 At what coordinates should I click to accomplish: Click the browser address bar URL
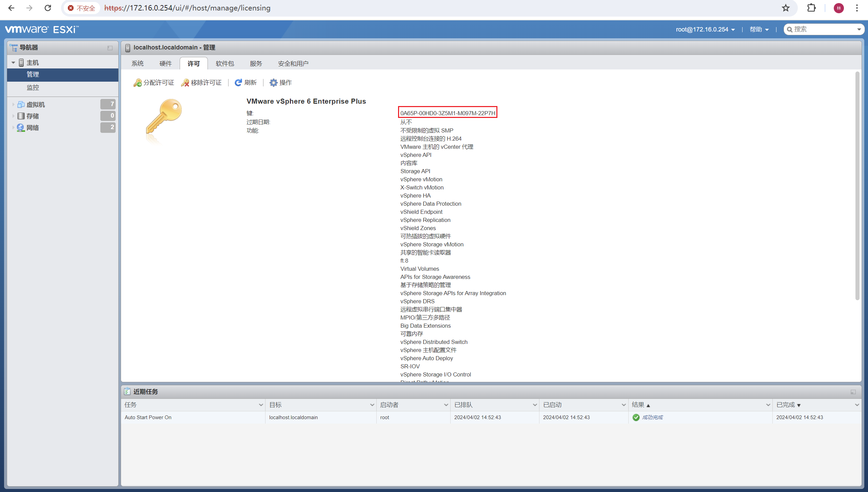(x=187, y=8)
